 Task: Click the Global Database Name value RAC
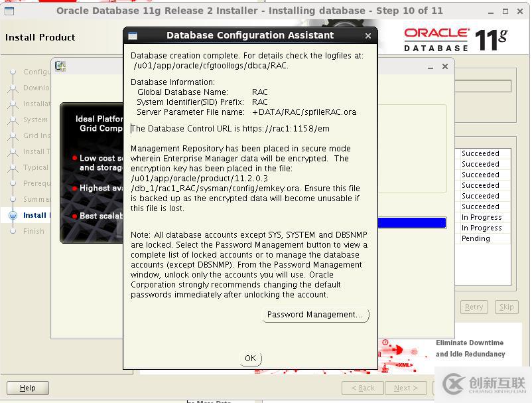260,92
